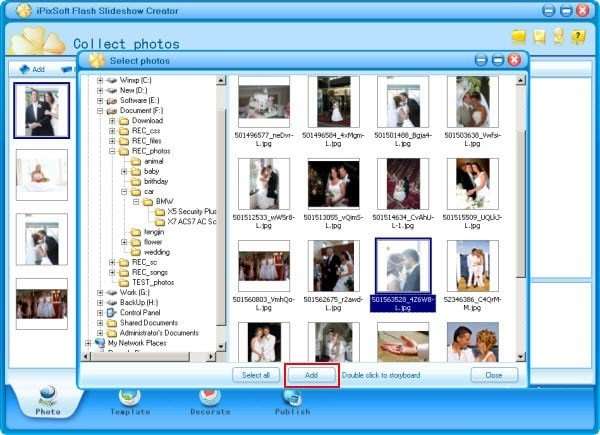Open the Template step
600x435 pixels.
point(128,400)
